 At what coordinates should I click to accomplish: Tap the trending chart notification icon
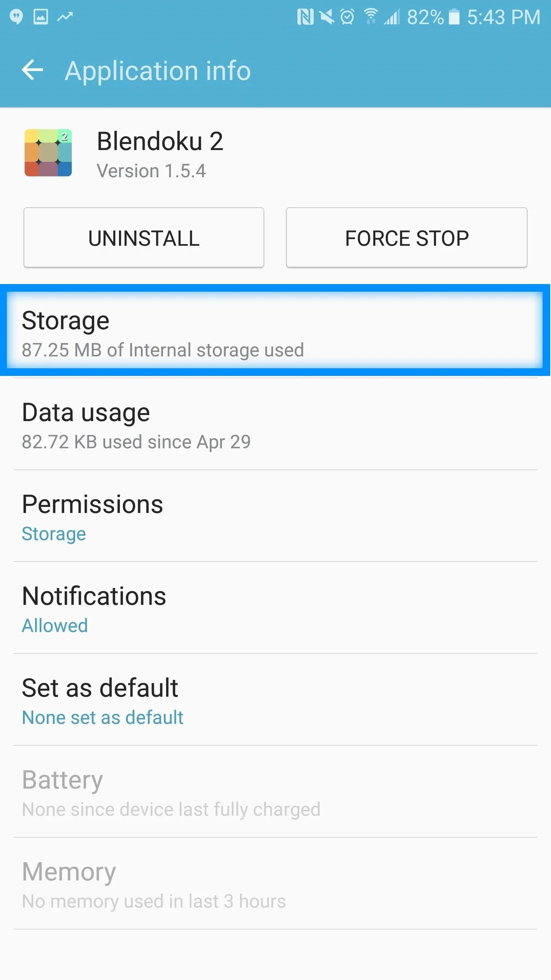[x=65, y=16]
